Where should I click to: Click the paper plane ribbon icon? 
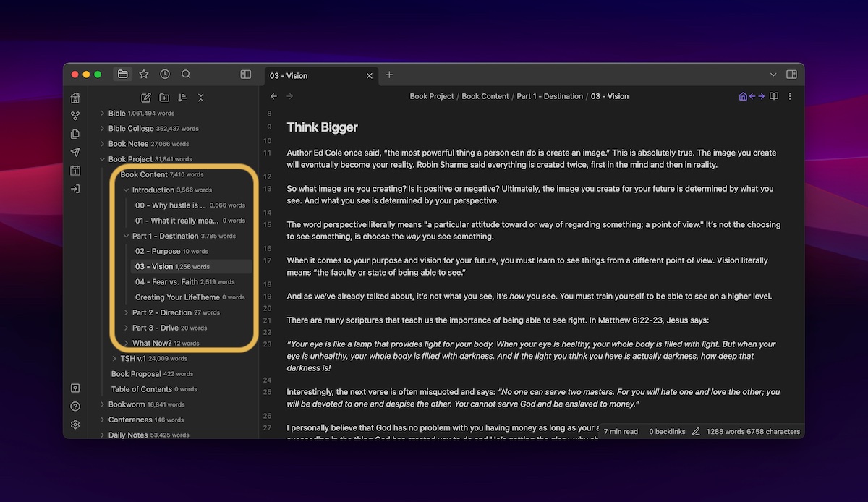coord(75,152)
